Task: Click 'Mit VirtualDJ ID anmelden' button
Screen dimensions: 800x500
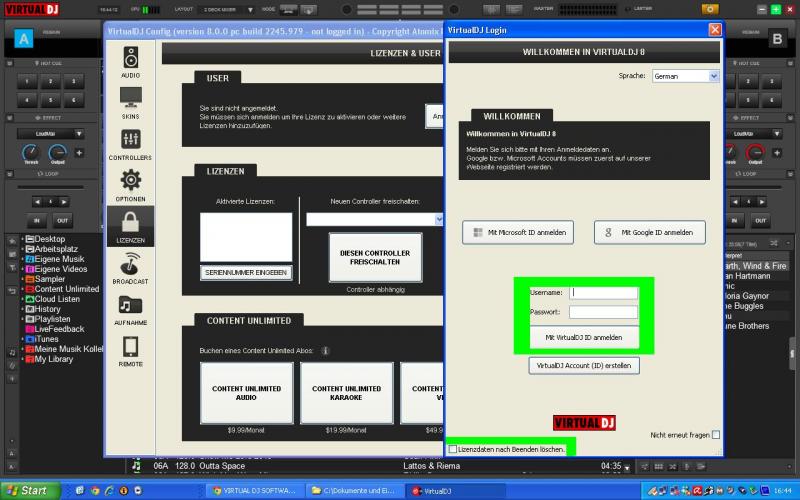Action: (583, 338)
